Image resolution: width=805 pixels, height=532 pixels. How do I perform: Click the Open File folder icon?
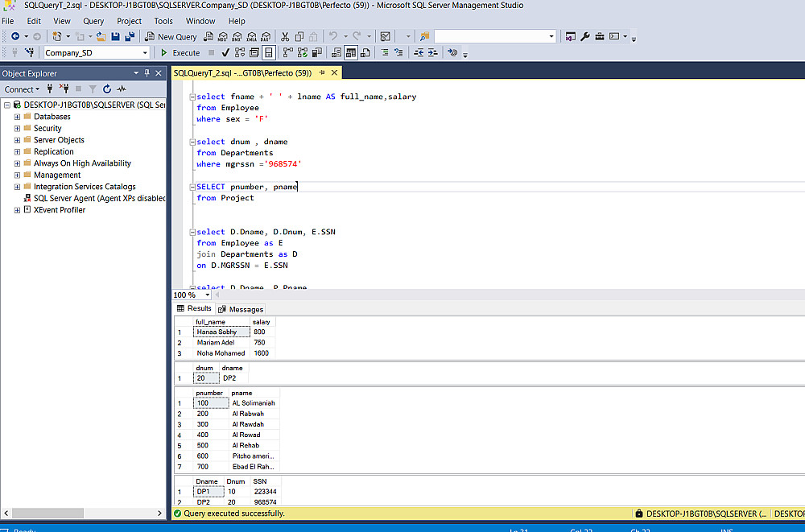[x=101, y=36]
